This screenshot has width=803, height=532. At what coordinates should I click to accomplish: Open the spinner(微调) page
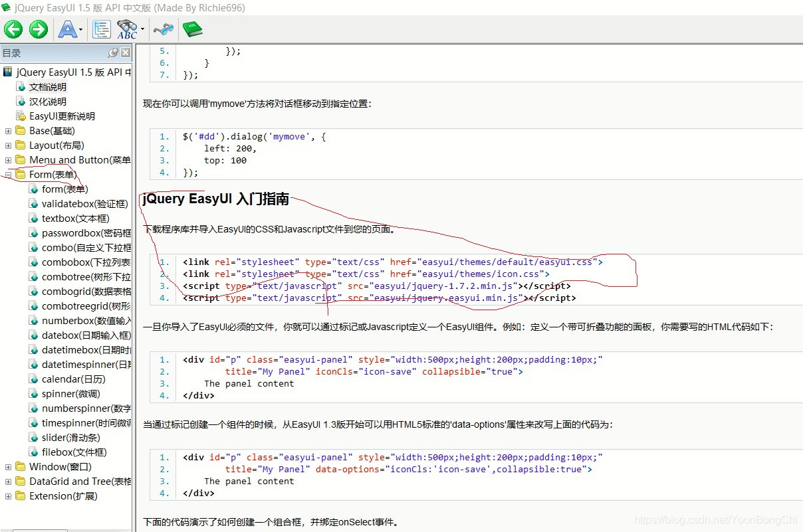[72, 394]
